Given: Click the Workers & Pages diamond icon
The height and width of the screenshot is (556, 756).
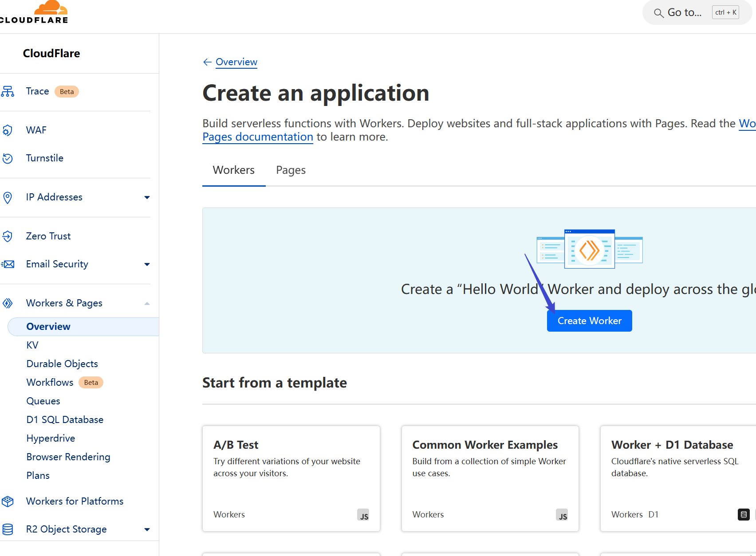Looking at the screenshot, I should [8, 303].
